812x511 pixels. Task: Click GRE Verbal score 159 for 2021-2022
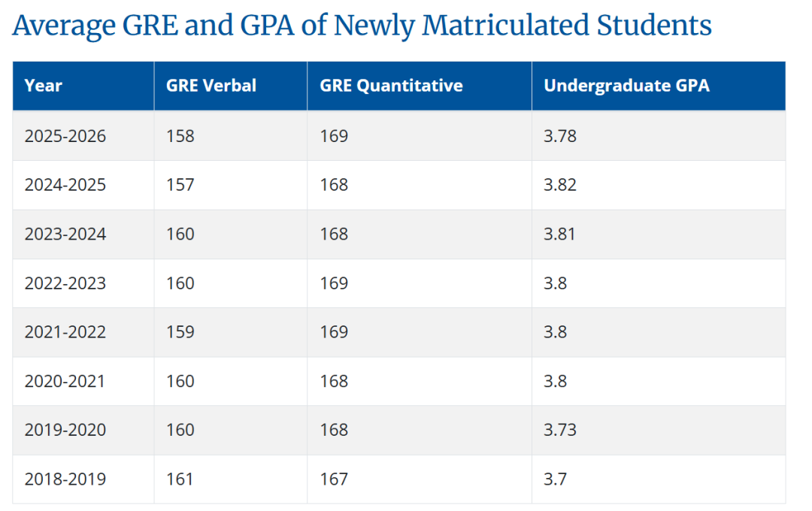[x=180, y=332]
